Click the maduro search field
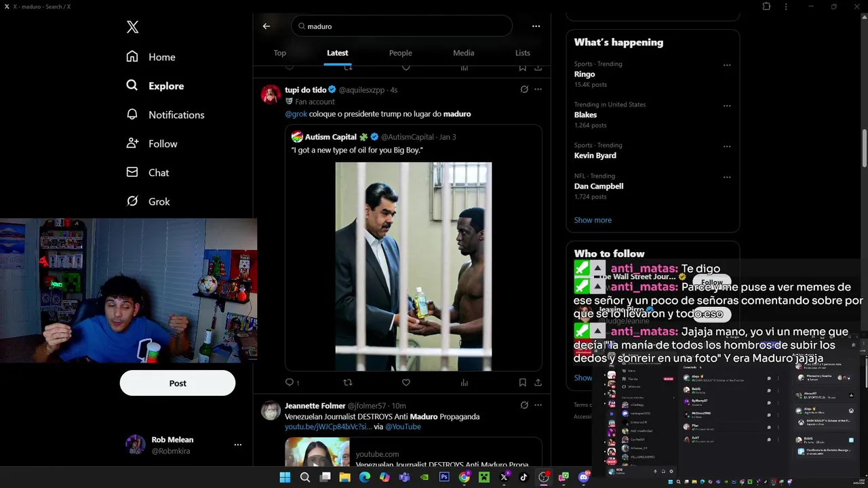The image size is (868, 488). pos(401,26)
